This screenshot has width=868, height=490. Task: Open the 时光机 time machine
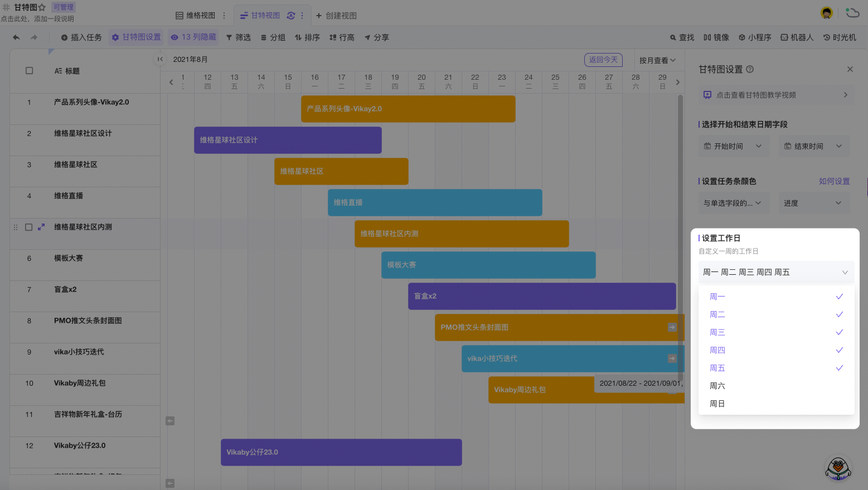(839, 37)
